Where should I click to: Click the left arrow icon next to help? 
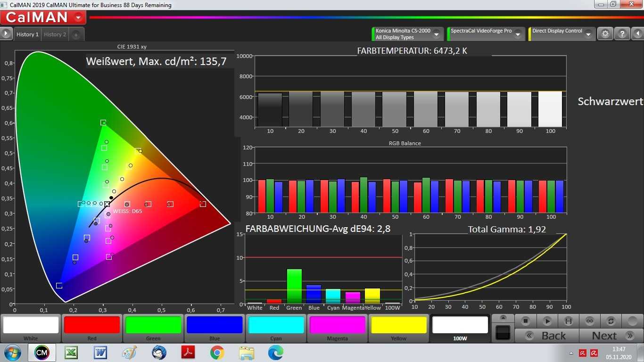[637, 34]
